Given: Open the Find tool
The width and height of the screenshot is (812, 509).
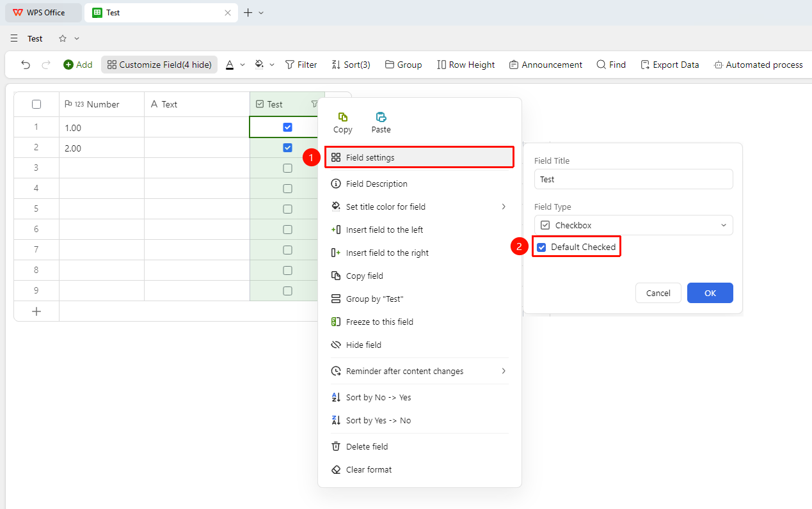Looking at the screenshot, I should 611,65.
